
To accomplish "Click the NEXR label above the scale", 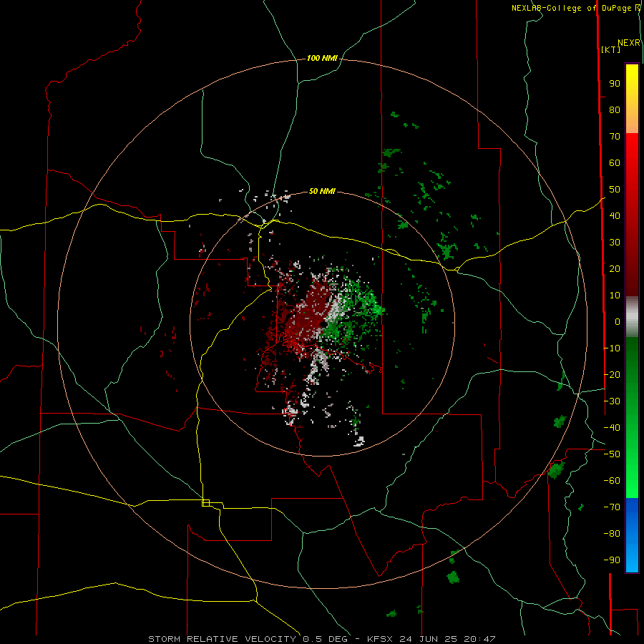I will click(629, 43).
